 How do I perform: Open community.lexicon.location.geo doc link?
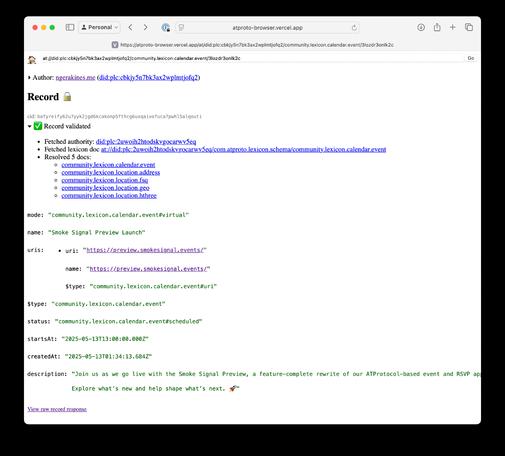[x=105, y=188]
